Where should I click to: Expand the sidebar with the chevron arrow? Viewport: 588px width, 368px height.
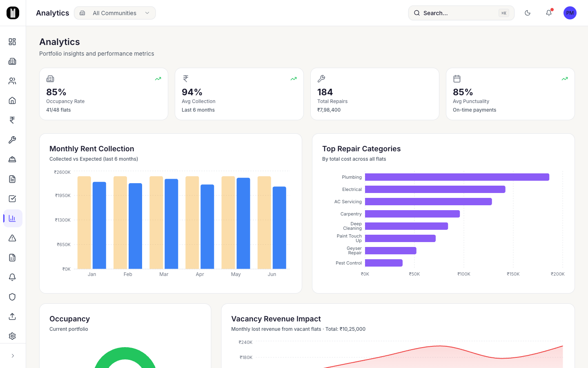(x=13, y=356)
